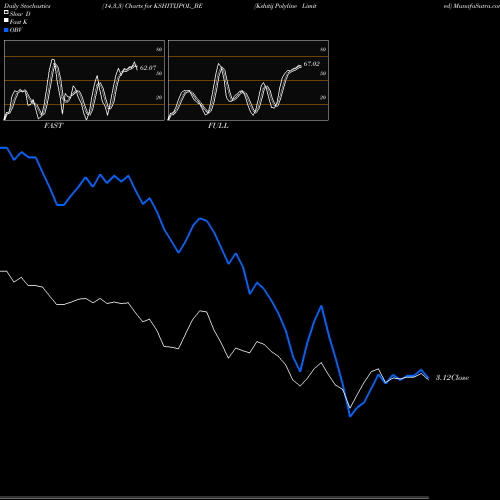This screenshot has height=500, width=500.
Task: Click the 'Fast K' legend text
Action: pyautogui.click(x=19, y=22)
